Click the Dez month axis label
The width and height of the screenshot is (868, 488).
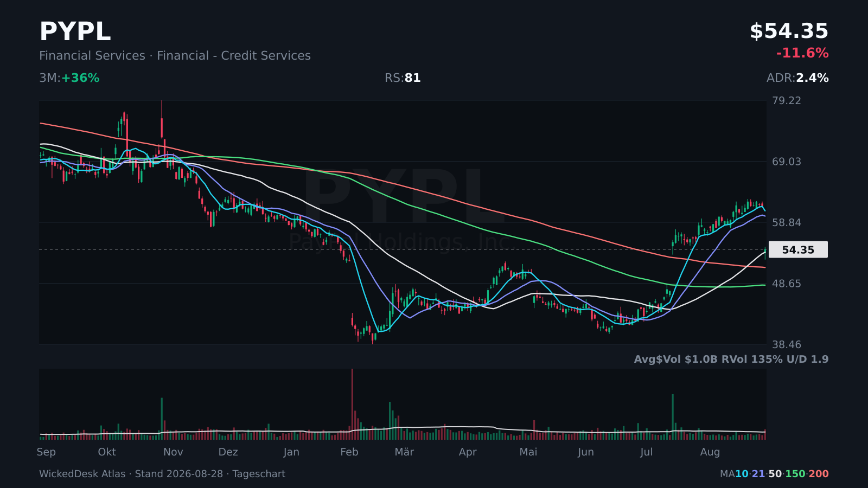(x=228, y=452)
